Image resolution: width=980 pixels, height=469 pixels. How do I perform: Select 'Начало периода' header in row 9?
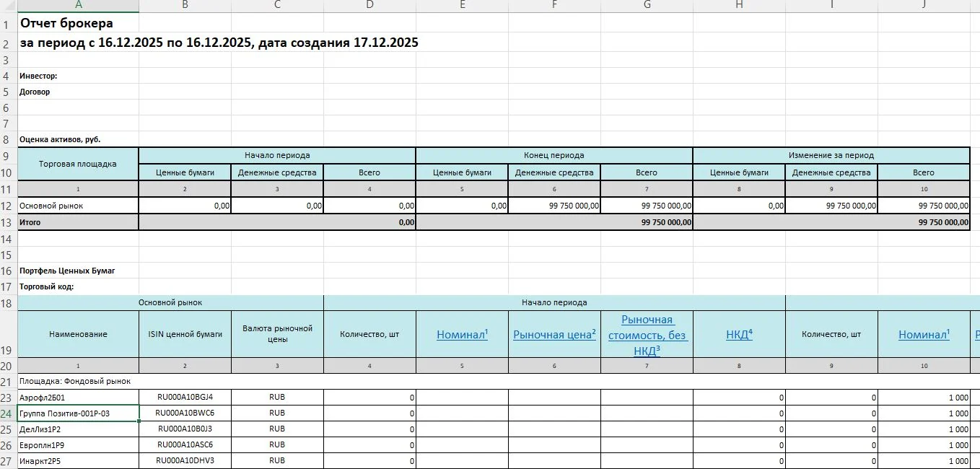point(277,155)
